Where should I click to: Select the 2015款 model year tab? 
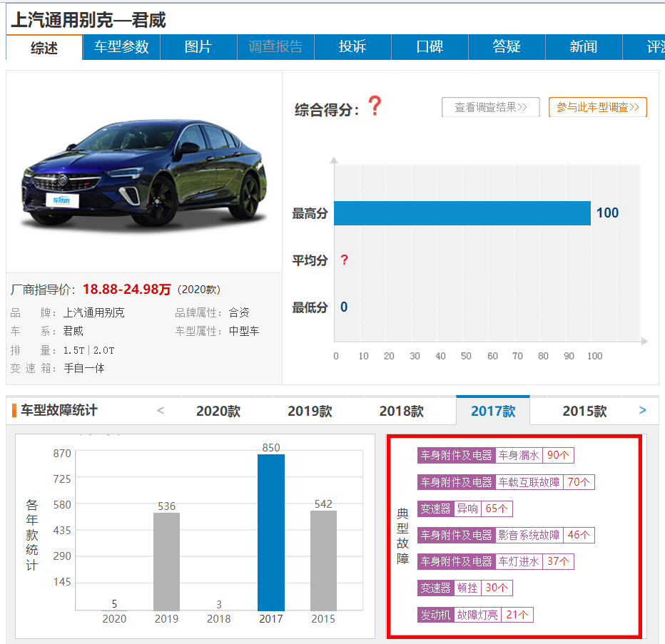584,411
